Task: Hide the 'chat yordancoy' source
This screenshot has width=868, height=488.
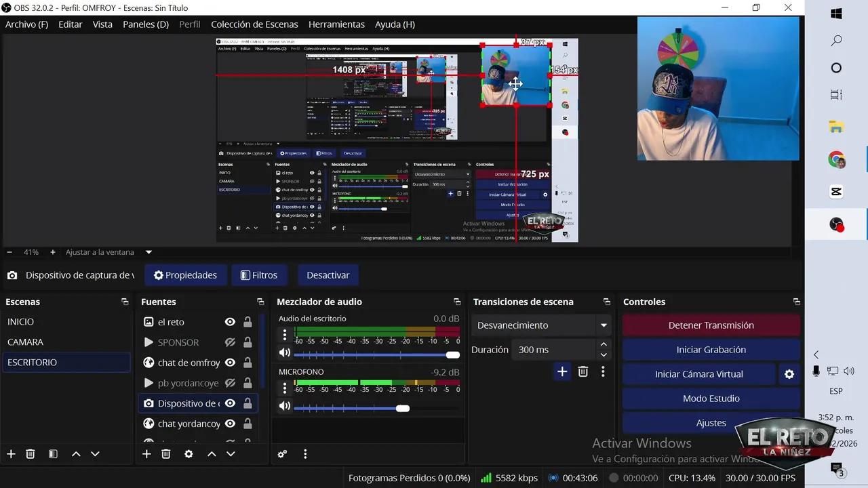Action: point(230,424)
